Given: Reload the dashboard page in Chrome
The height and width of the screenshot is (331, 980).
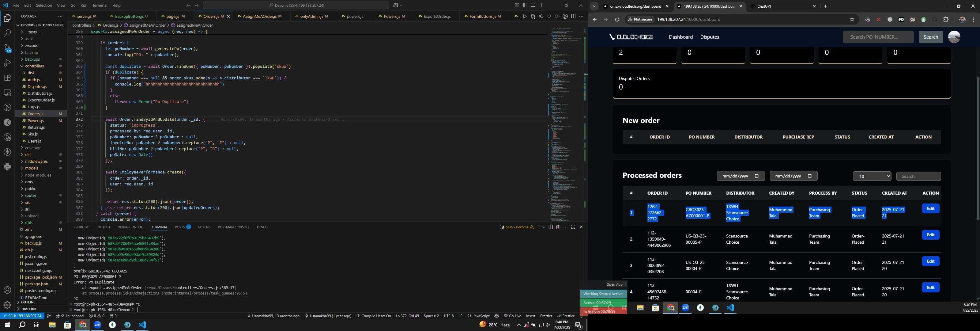Looking at the screenshot, I should click(x=617, y=19).
